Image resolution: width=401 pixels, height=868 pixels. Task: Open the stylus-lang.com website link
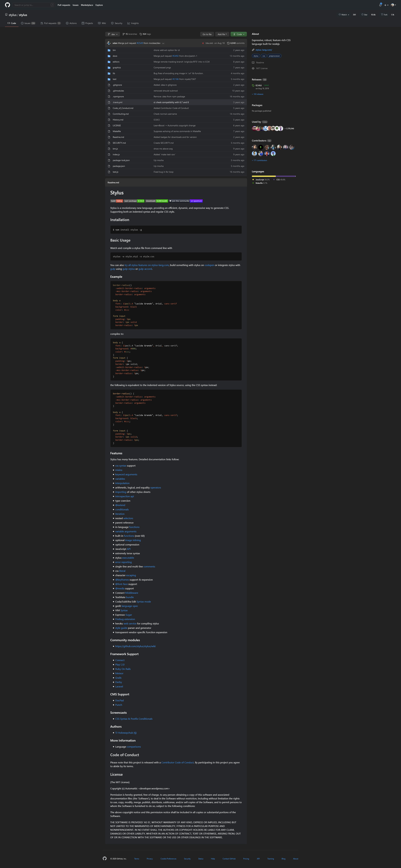point(263,50)
